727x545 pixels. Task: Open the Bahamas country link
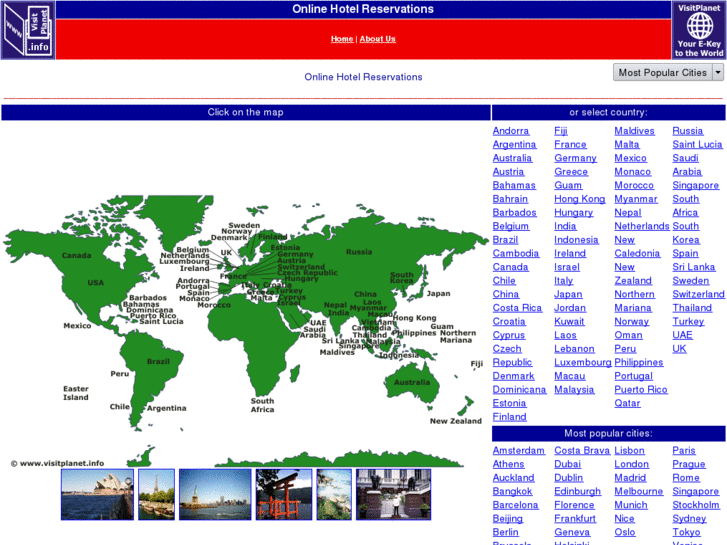coord(514,186)
